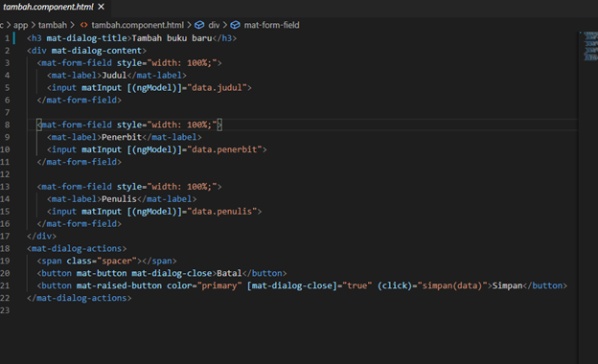Image resolution: width=598 pixels, height=364 pixels.
Task: Open the tambah breadcrumb folder
Action: [53, 25]
